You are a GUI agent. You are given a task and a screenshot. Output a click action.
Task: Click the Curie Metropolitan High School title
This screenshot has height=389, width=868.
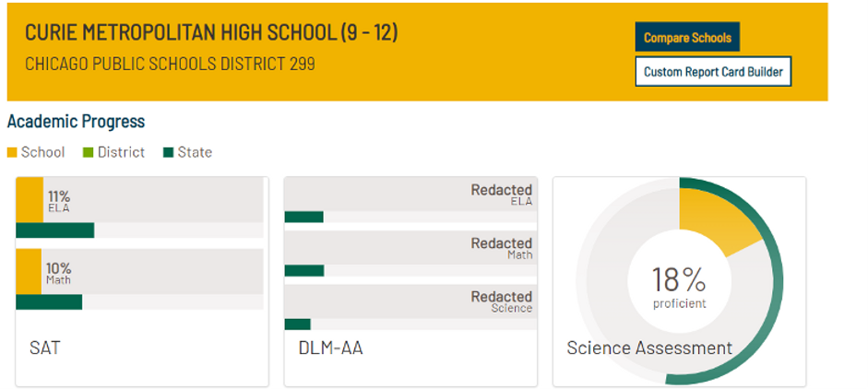pos(211,33)
